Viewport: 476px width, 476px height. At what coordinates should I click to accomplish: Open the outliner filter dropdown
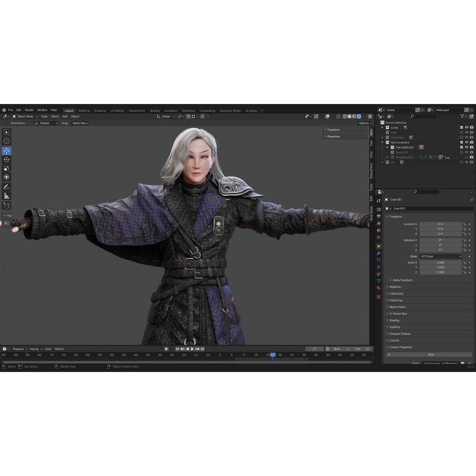(464, 116)
